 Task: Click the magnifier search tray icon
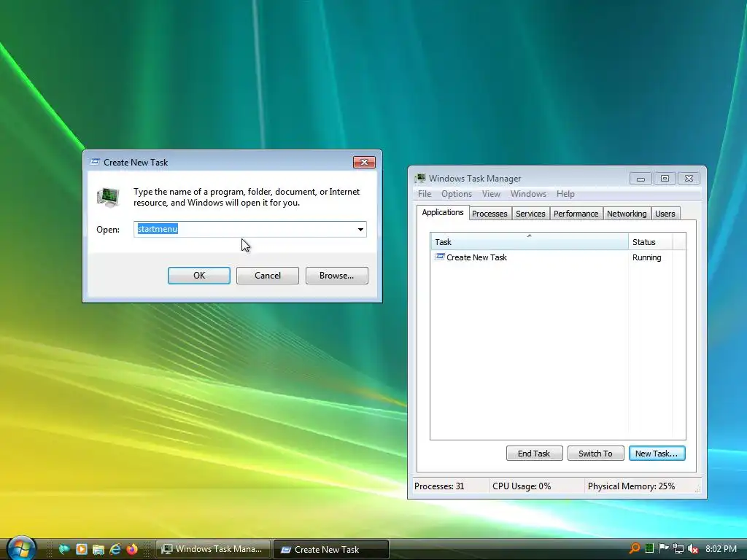(x=635, y=548)
